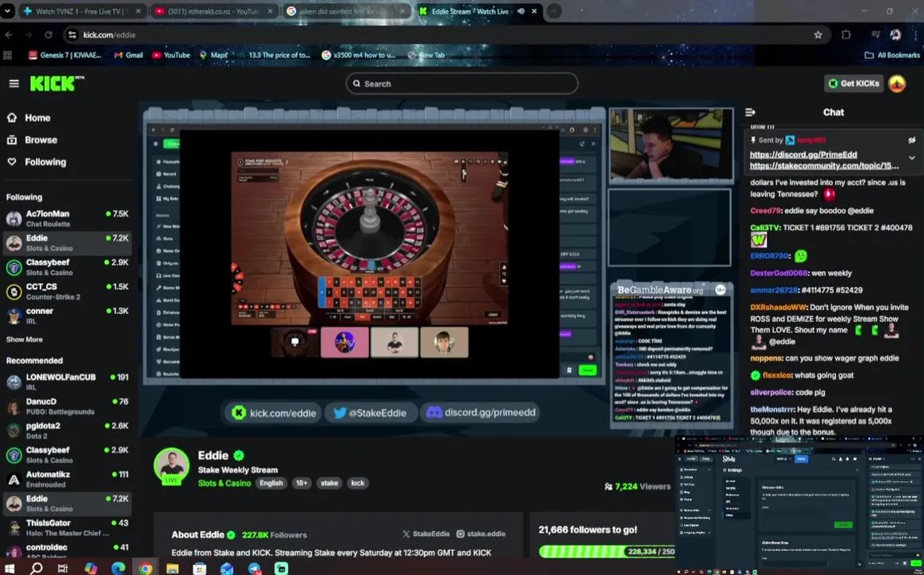Open Chrome media controls icon
Screen dimensions: 924x575
coord(875,35)
